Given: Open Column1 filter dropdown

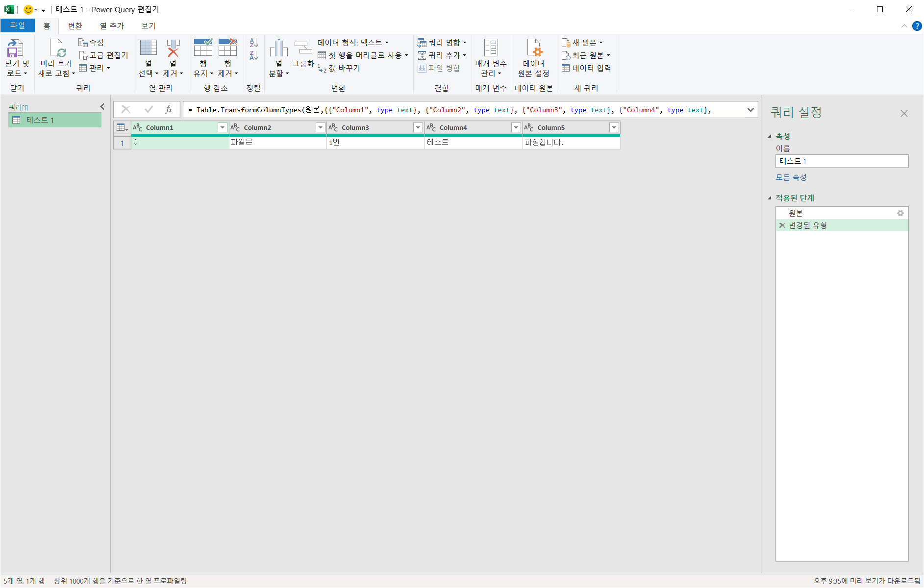Looking at the screenshot, I should pos(223,127).
